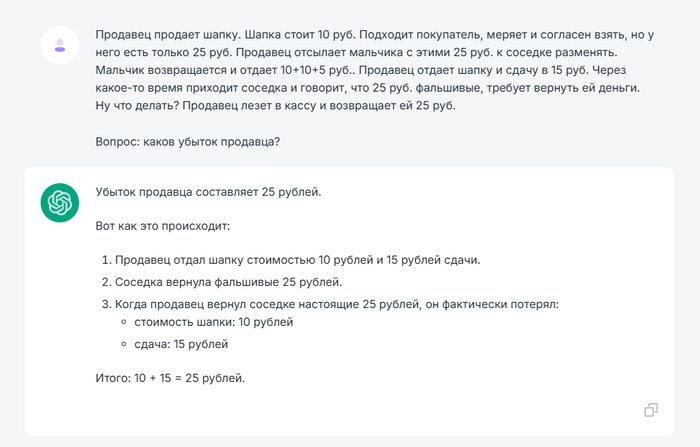Click the text "Вот как это происходит:"
The height and width of the screenshot is (447, 700).
pos(163,226)
